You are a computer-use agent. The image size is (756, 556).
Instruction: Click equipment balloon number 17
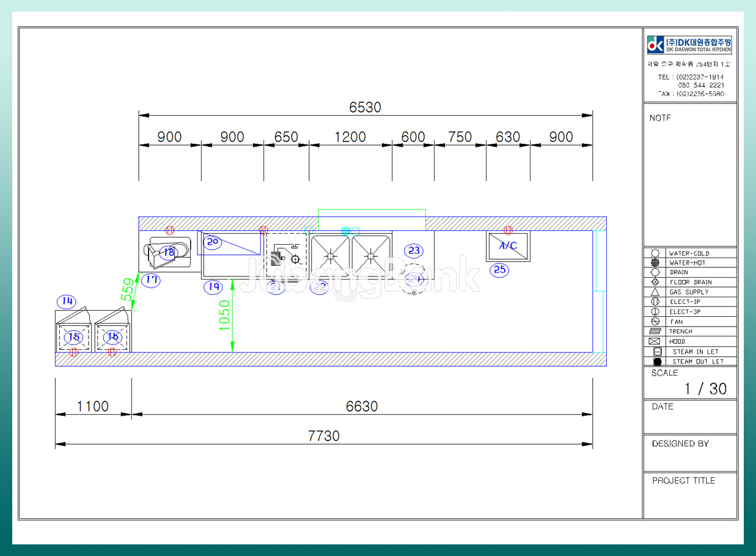[x=150, y=280]
